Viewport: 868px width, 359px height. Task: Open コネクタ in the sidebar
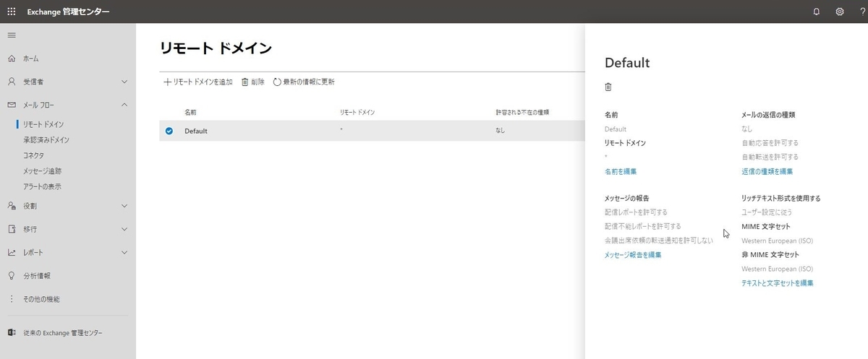pyautogui.click(x=34, y=155)
